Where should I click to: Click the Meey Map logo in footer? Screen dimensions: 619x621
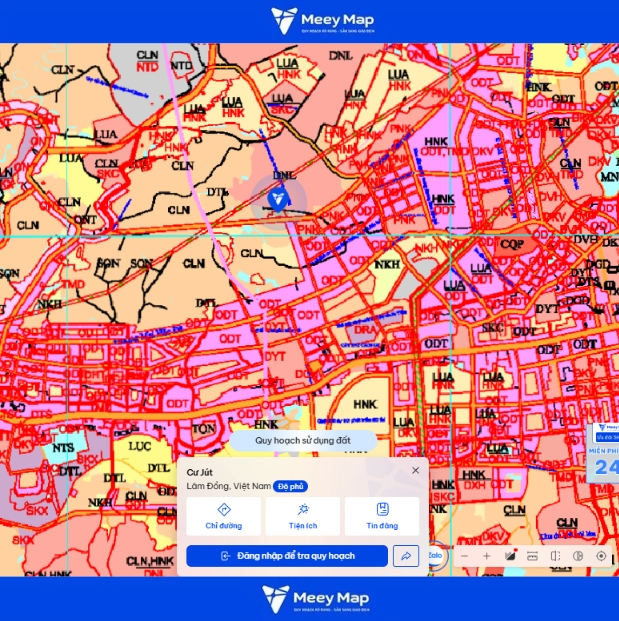tap(316, 600)
